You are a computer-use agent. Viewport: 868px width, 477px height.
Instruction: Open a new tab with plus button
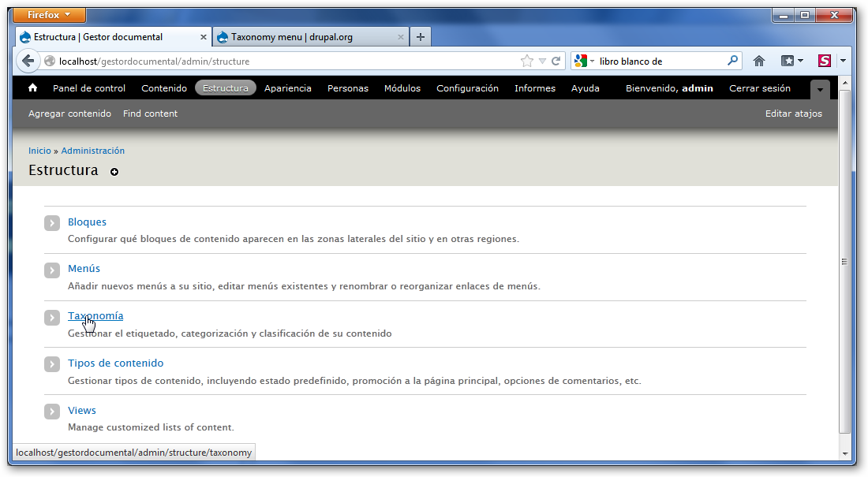pos(420,36)
